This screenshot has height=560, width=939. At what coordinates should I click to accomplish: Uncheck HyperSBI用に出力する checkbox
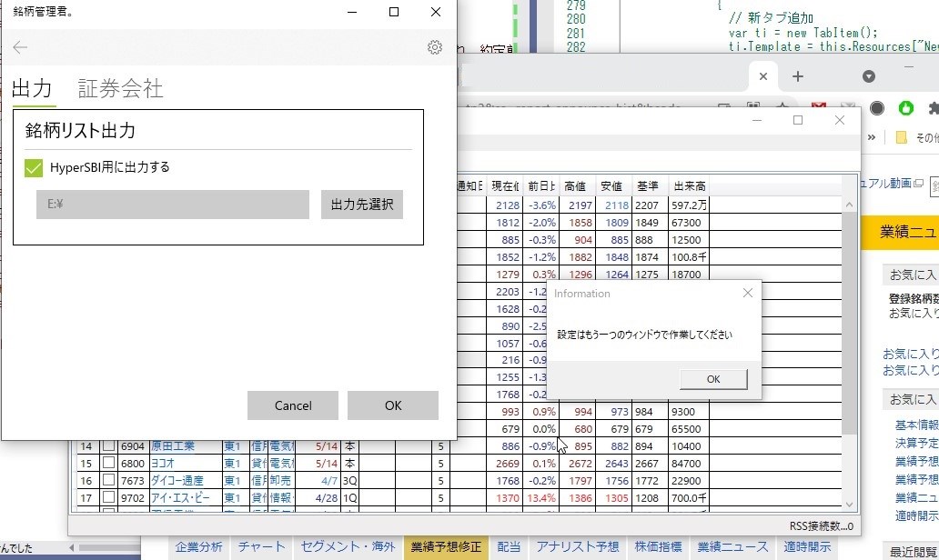tap(34, 168)
